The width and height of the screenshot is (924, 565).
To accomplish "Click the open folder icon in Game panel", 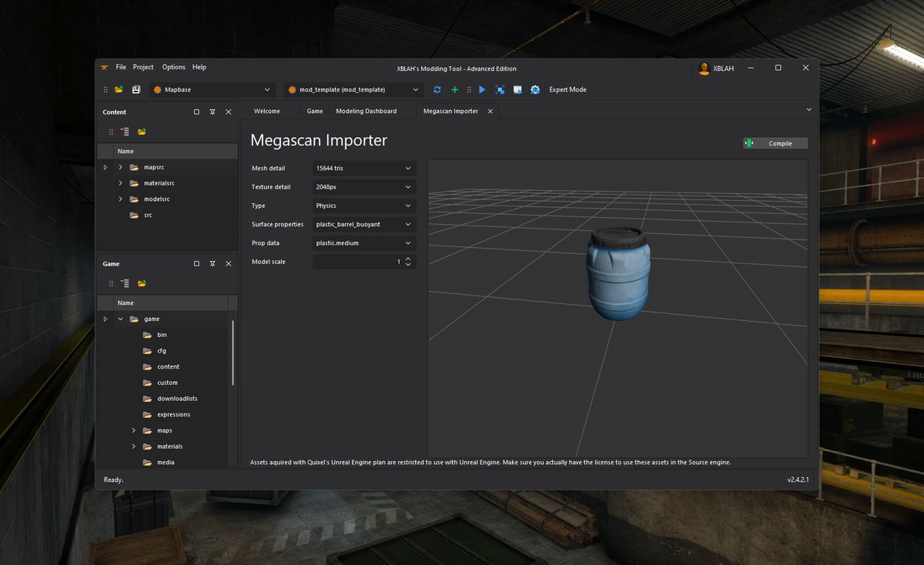I will [142, 283].
